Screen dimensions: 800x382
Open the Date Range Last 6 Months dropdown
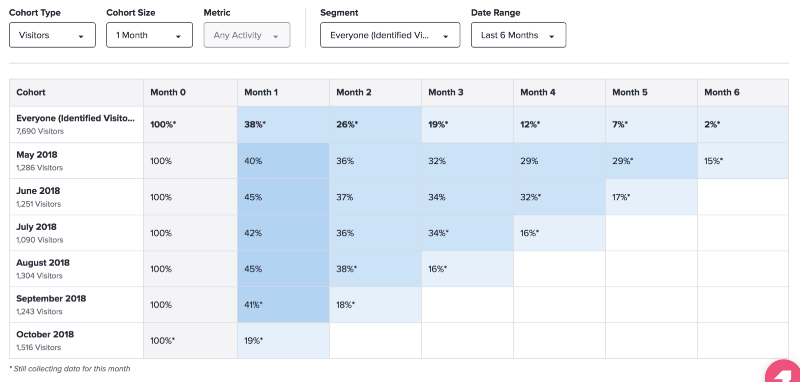518,35
